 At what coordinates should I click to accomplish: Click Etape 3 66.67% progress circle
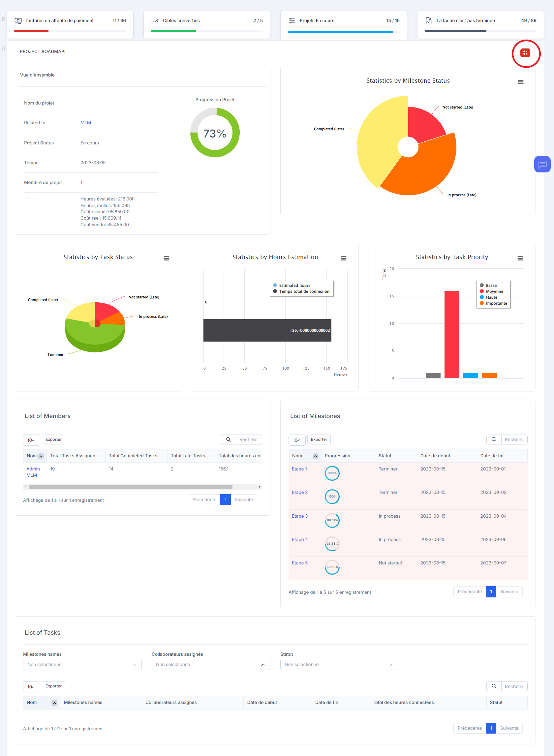tap(332, 520)
